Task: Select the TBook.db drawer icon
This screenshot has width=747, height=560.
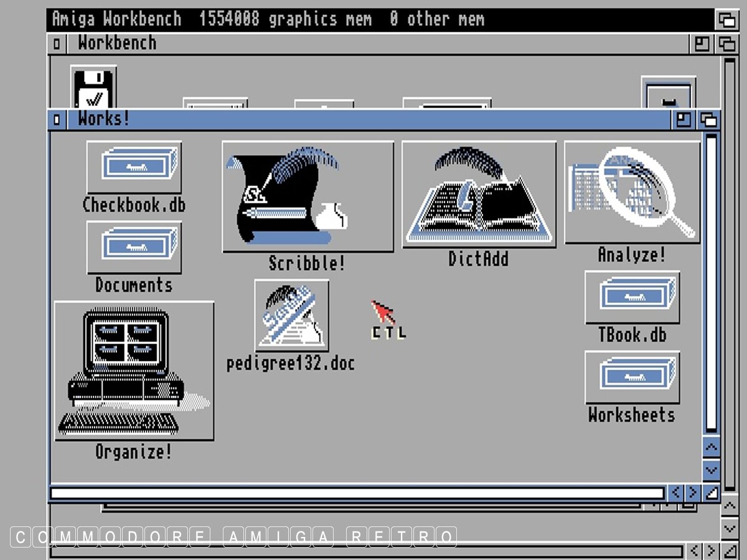Action: click(632, 297)
